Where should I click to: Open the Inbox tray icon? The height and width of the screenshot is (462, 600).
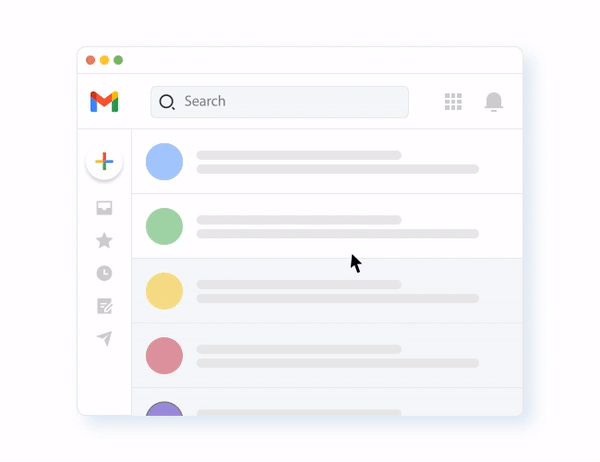point(104,208)
